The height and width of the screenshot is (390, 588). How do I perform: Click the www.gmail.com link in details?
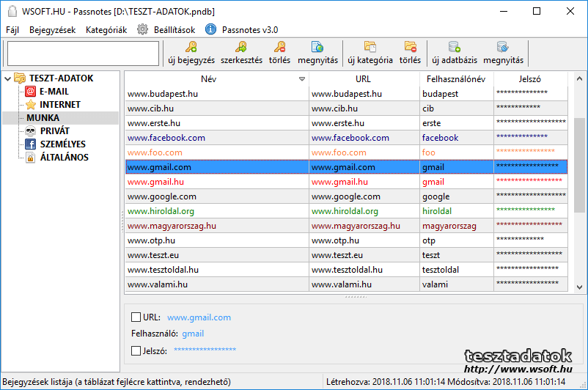(199, 317)
